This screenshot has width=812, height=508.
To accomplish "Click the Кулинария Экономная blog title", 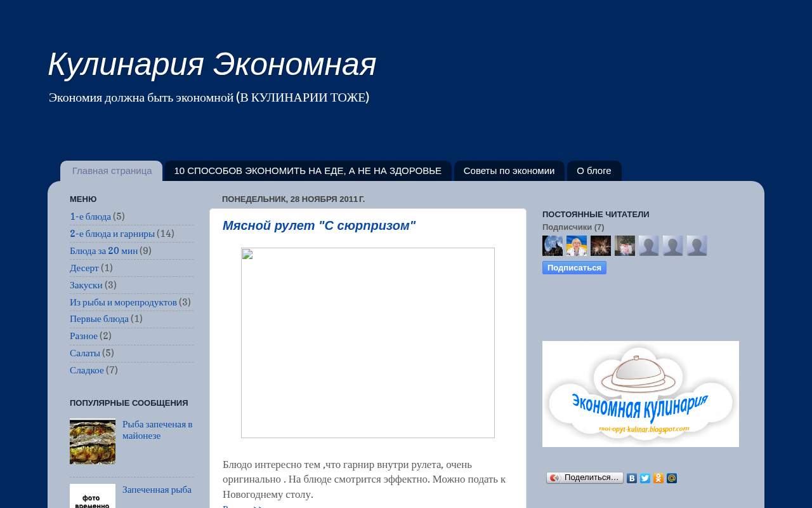I will pyautogui.click(x=213, y=64).
